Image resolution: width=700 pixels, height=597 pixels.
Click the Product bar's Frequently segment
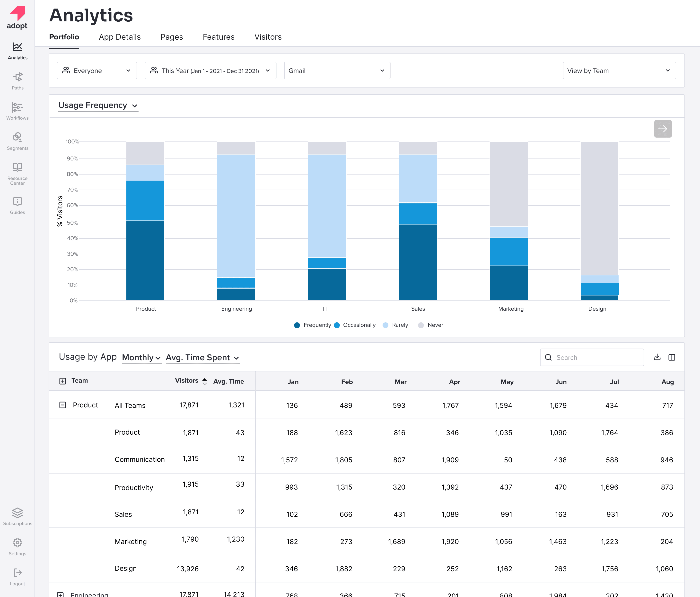coord(145,260)
